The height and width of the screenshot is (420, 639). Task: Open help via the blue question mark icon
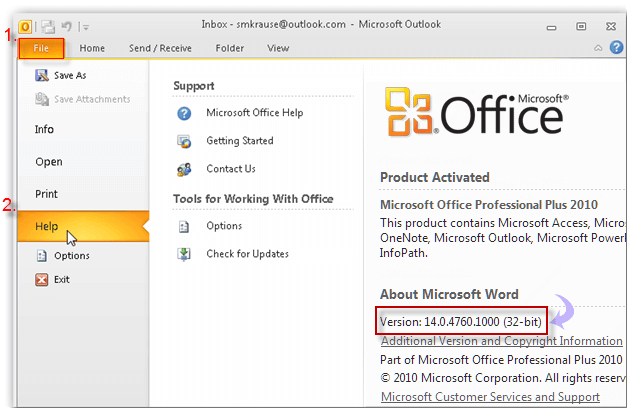tap(616, 48)
